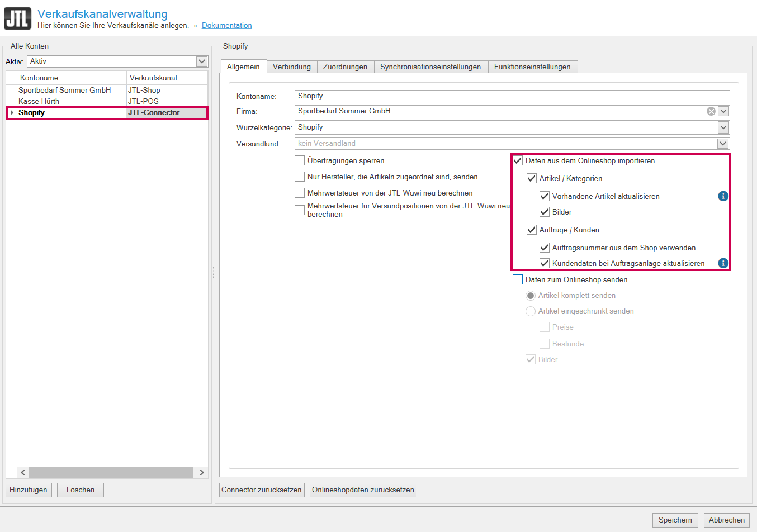Select Artikel eingeschränkt senden radio button
757x532 pixels.
(531, 311)
